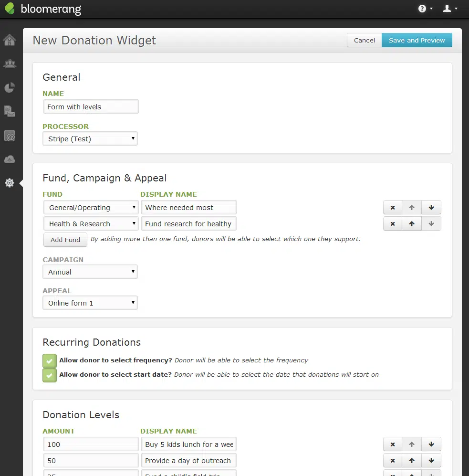
Task: Open the Campaign dropdown set to Annual
Action: pyautogui.click(x=90, y=272)
